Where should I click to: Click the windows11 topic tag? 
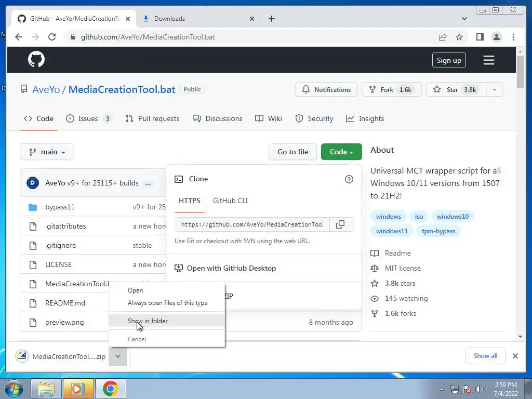tap(392, 231)
